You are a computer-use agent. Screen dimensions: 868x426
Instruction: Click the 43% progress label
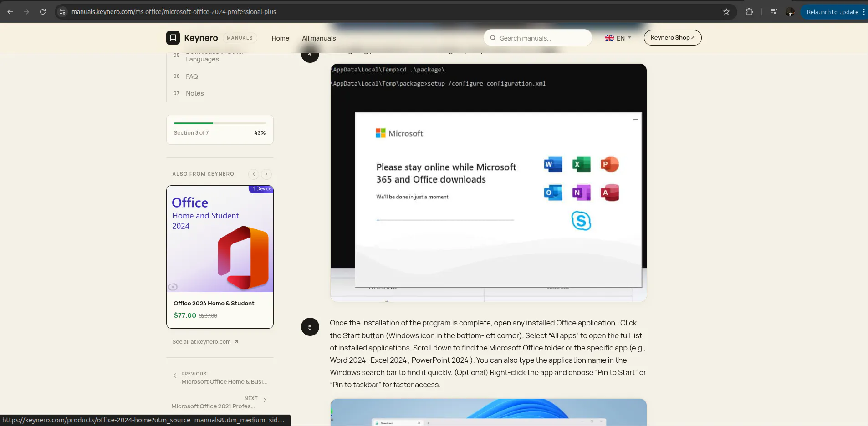pyautogui.click(x=260, y=133)
